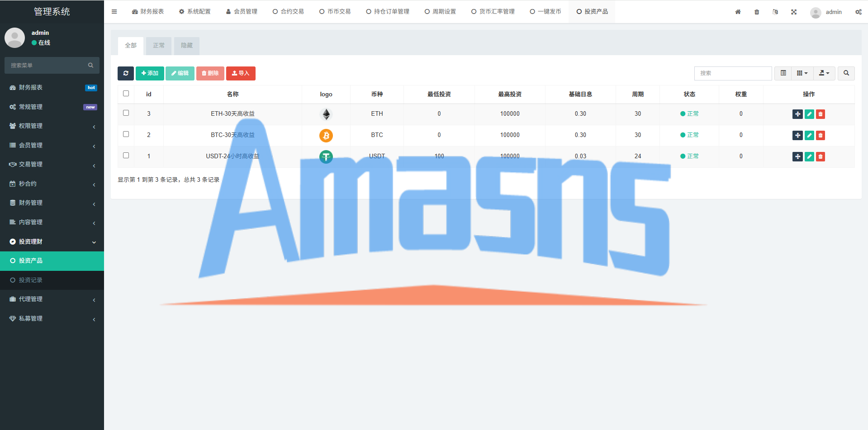Switch to the 正常 filter tab
The image size is (868, 430).
click(159, 46)
